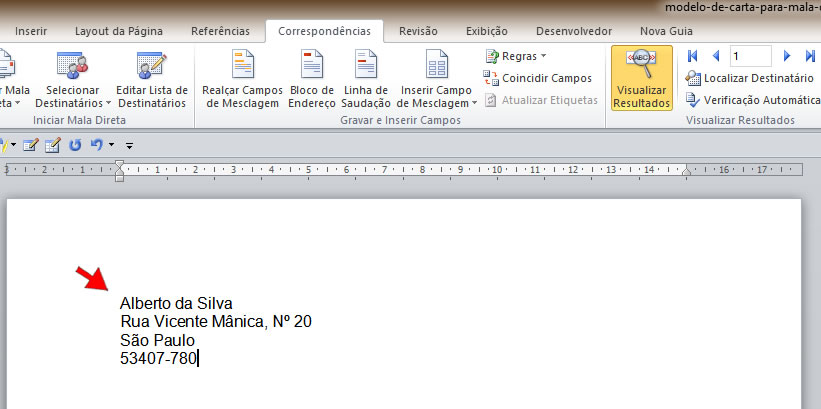Click postal code 53407-780
The height and width of the screenshot is (409, 821).
158,359
